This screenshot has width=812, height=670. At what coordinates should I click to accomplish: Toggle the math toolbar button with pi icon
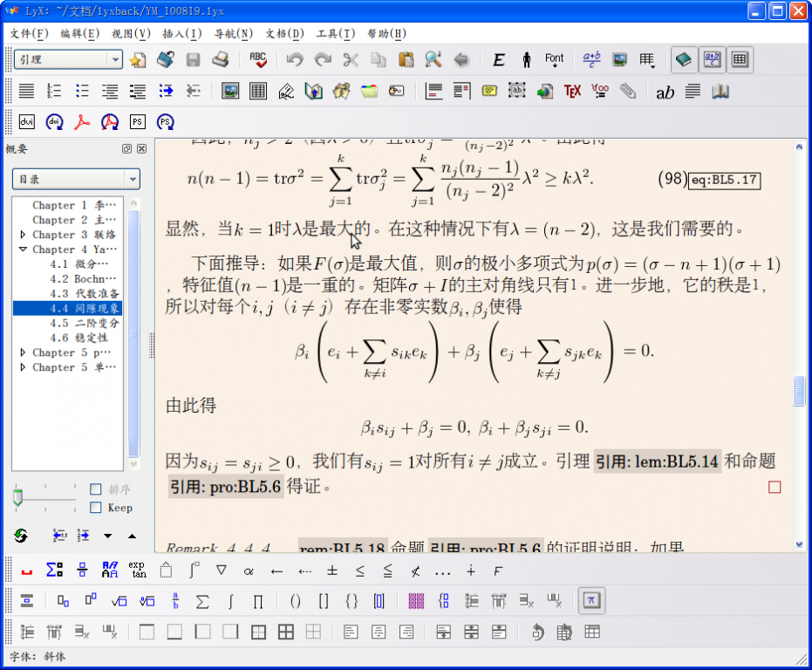pyautogui.click(x=591, y=600)
